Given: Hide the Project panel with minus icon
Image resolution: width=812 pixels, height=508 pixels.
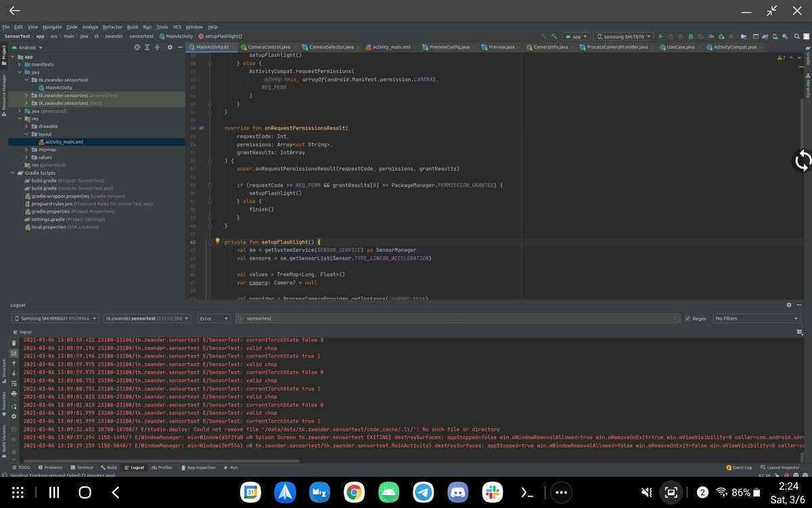Looking at the screenshot, I should pyautogui.click(x=179, y=47).
